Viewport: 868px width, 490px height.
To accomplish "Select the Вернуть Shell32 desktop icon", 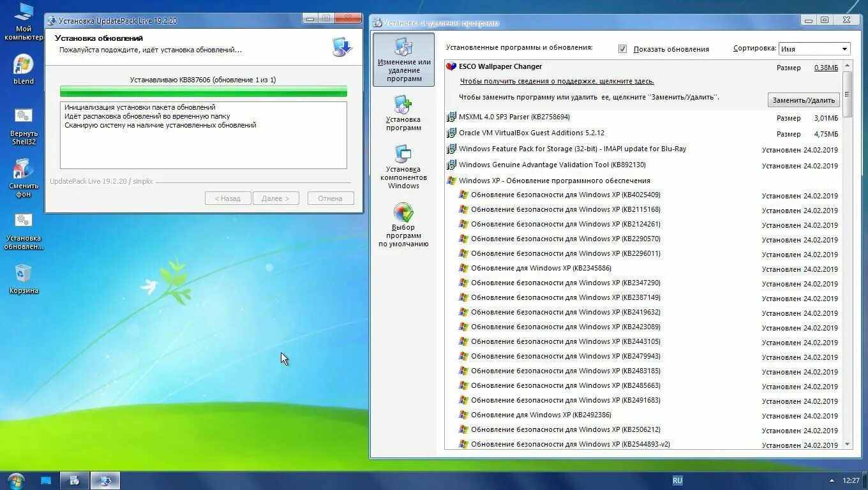I will tap(24, 126).
